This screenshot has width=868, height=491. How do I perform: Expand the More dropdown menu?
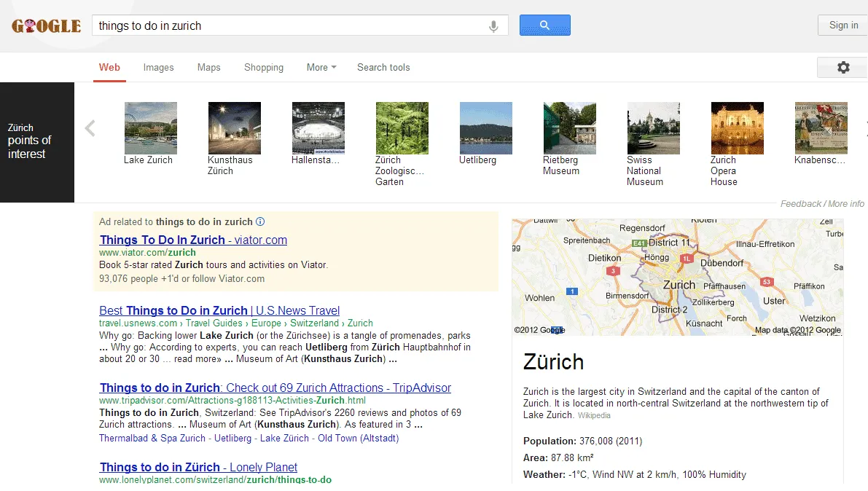point(321,68)
